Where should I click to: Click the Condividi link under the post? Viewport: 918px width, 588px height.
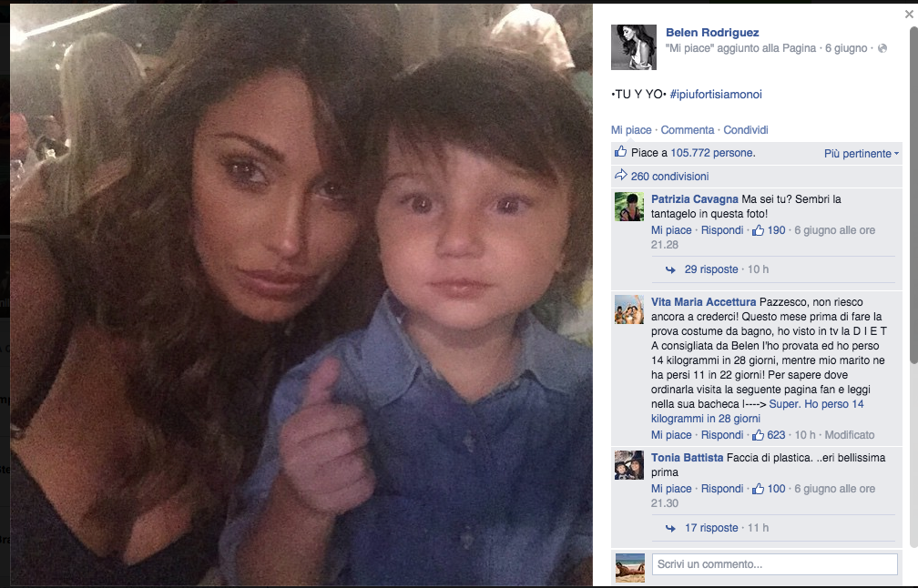pyautogui.click(x=746, y=130)
